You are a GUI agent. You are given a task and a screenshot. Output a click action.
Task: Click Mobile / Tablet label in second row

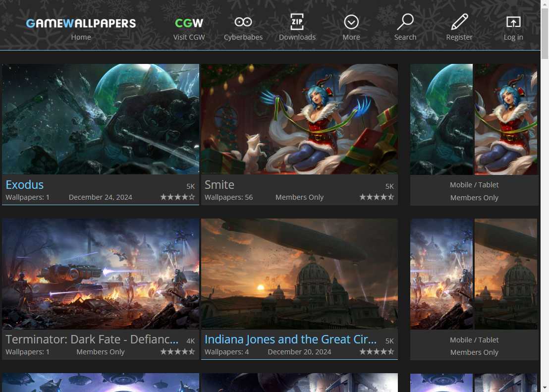474,340
